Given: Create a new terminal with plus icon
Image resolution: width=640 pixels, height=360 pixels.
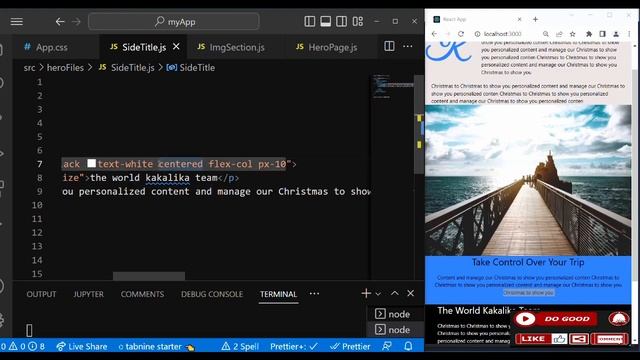Looking at the screenshot, I should click(366, 293).
